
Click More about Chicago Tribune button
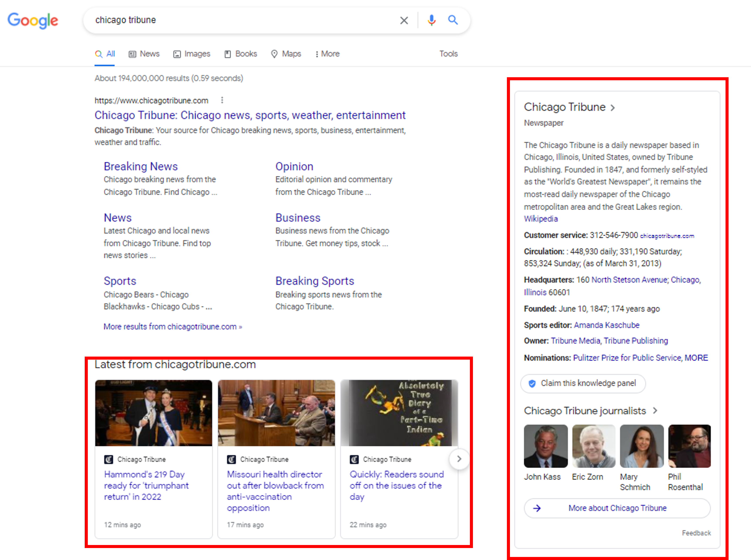pyautogui.click(x=617, y=508)
